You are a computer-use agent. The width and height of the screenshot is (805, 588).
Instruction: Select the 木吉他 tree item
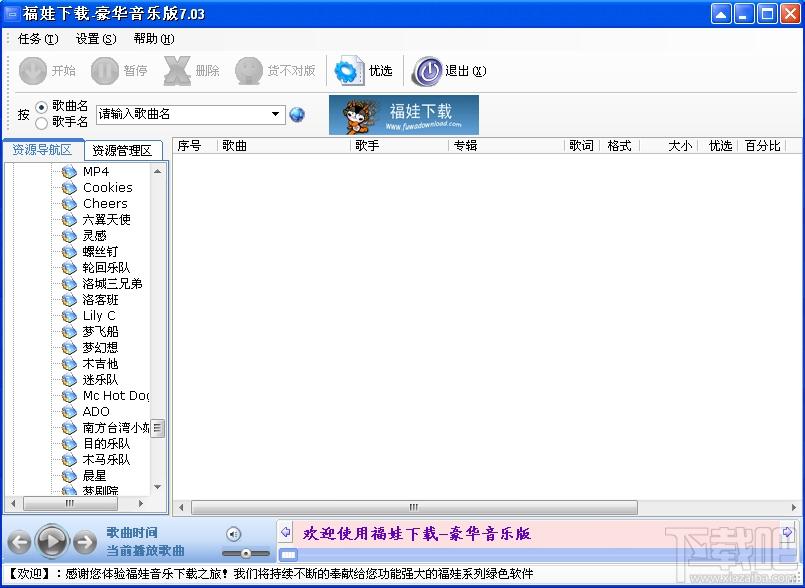(x=101, y=364)
